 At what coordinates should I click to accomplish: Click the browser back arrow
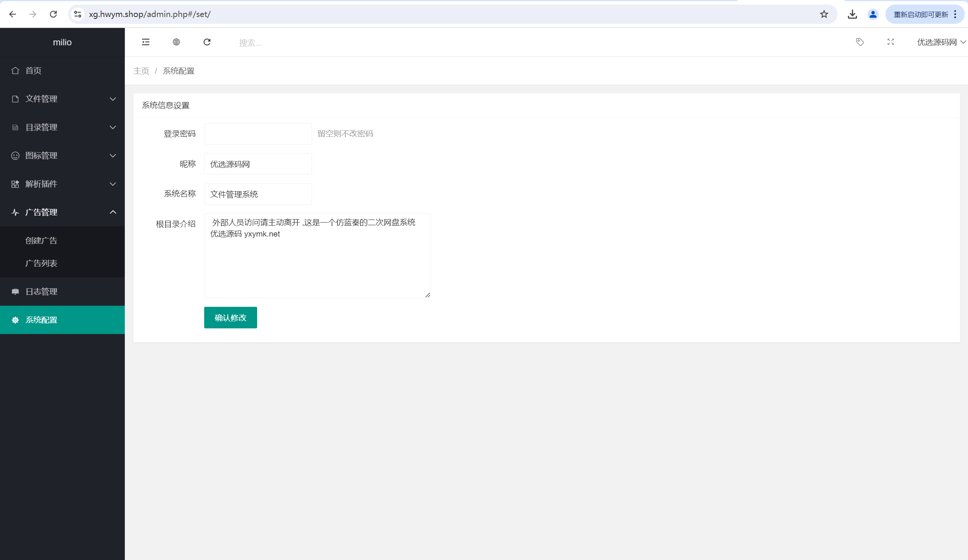coord(13,14)
